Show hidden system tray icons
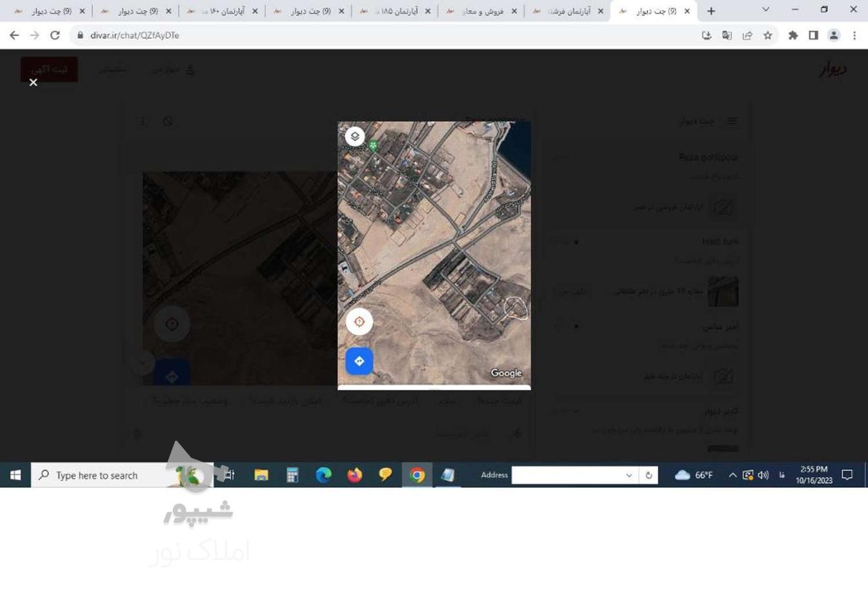The height and width of the screenshot is (604, 868). coord(732,475)
